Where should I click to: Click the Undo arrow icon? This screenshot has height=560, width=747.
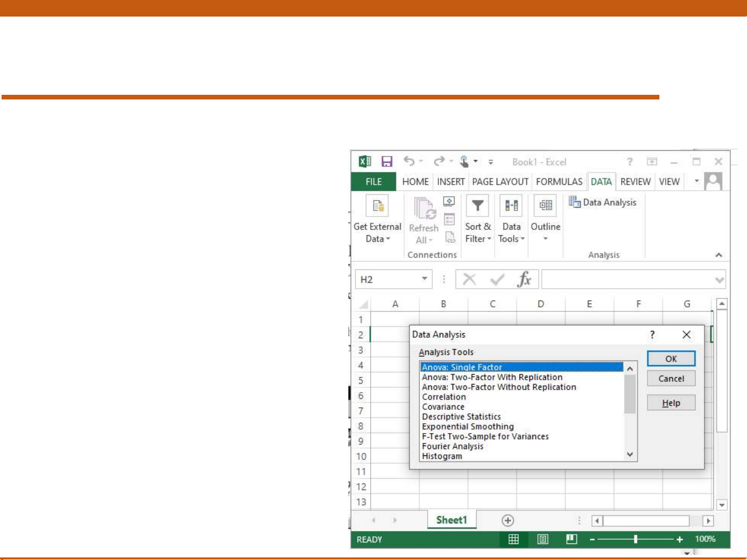(409, 162)
